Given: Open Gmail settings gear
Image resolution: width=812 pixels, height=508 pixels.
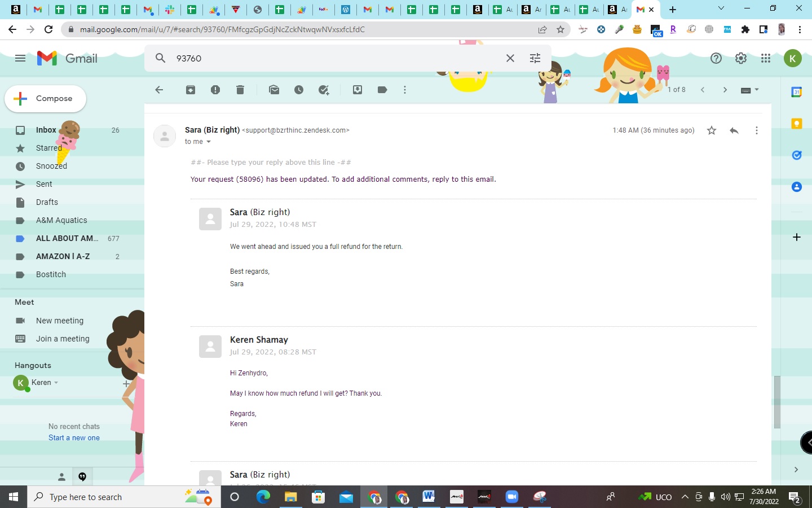Looking at the screenshot, I should coord(741,58).
